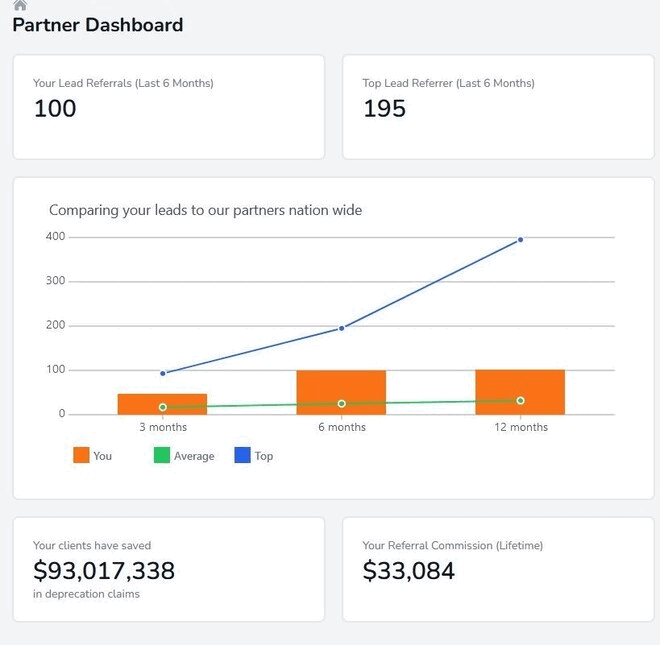Screen dimensions: 660x645
Task: Click the home icon above the title
Action: (x=20, y=5)
